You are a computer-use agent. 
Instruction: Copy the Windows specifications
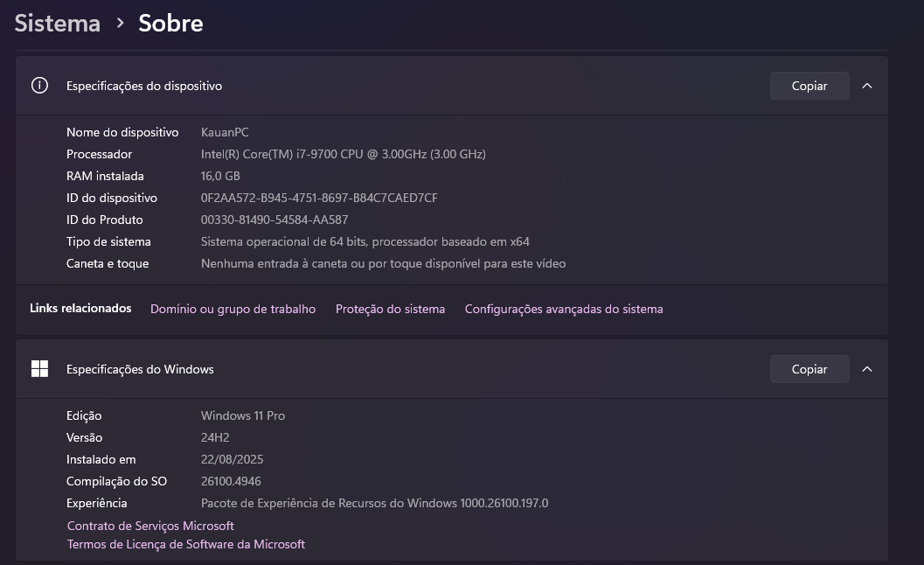point(809,368)
